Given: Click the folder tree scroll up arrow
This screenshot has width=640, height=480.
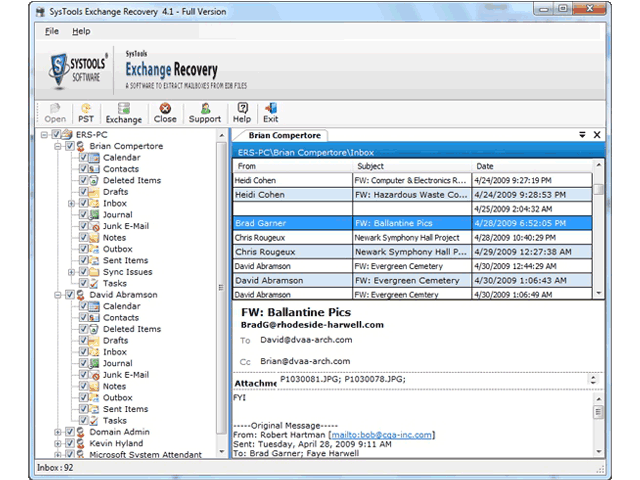Looking at the screenshot, I should tap(221, 136).
